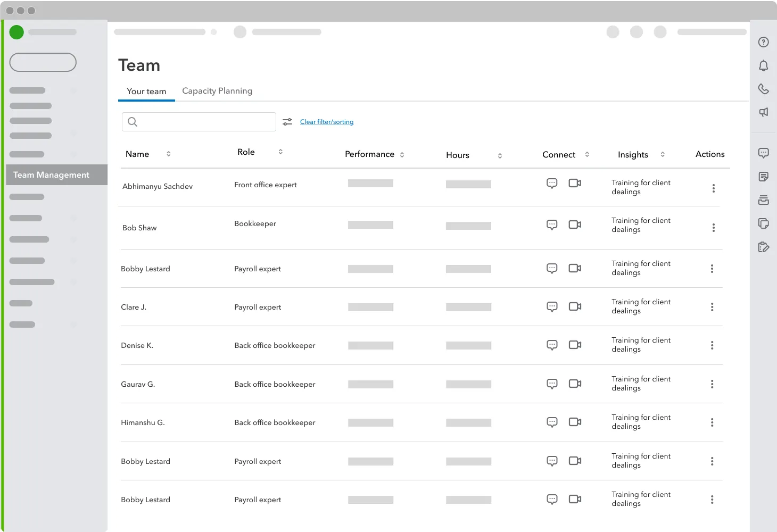Click the Bookkeeper role text
The width and height of the screenshot is (777, 532).
click(x=255, y=223)
